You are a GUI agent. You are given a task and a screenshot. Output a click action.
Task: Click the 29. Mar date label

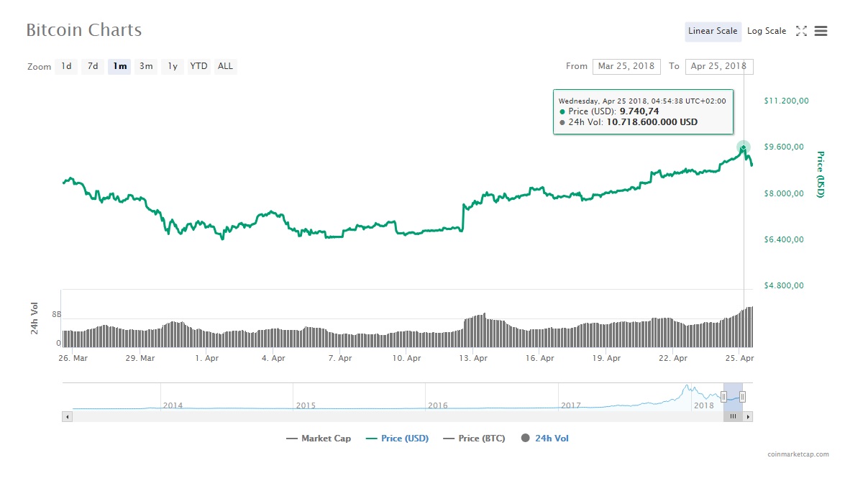point(140,358)
